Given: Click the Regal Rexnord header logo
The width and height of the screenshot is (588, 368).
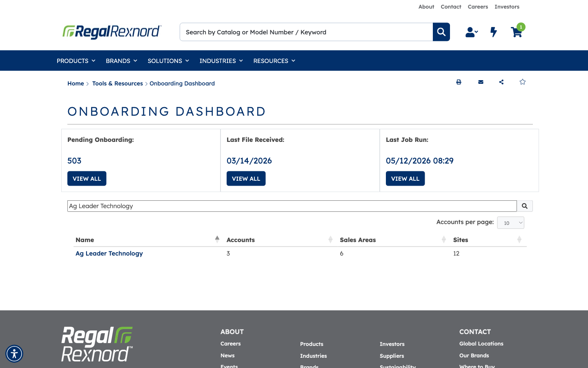Looking at the screenshot, I should 112,31.
